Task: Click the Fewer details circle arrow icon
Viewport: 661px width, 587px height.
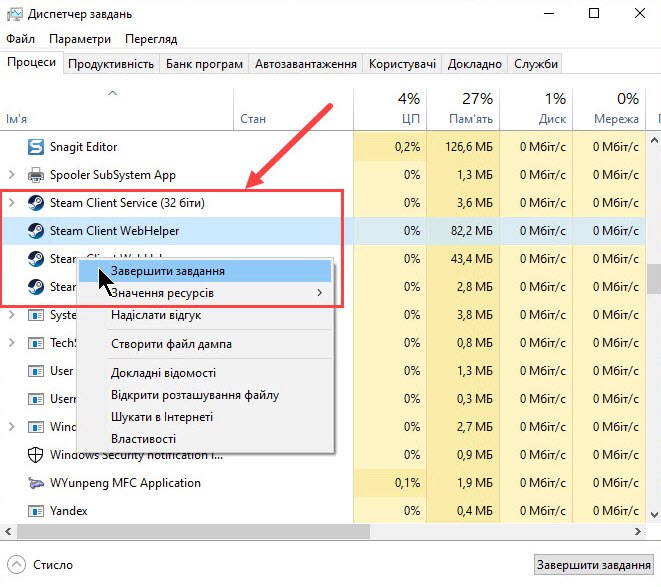Action: 16,564
